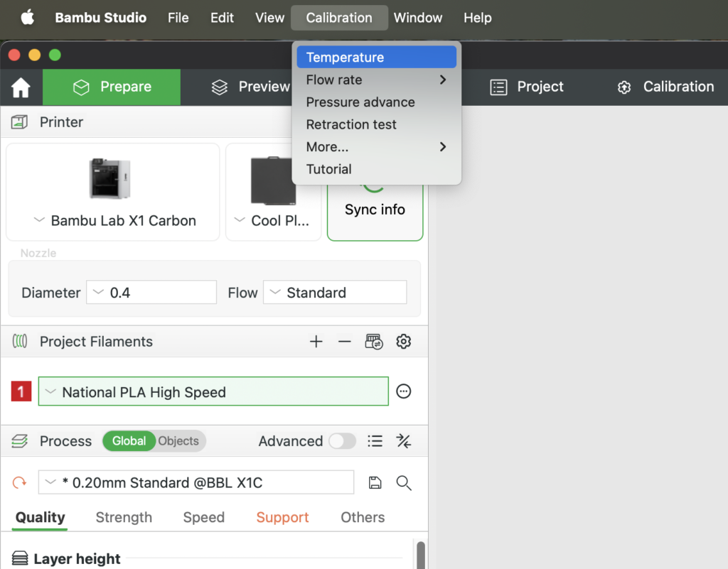Toggle the Advanced mode switch
The image size is (728, 569).
click(342, 441)
